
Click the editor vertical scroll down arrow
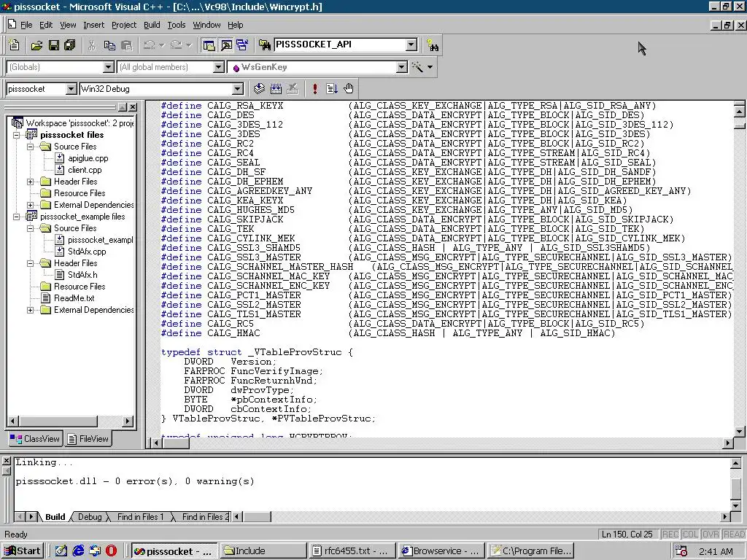click(x=740, y=432)
